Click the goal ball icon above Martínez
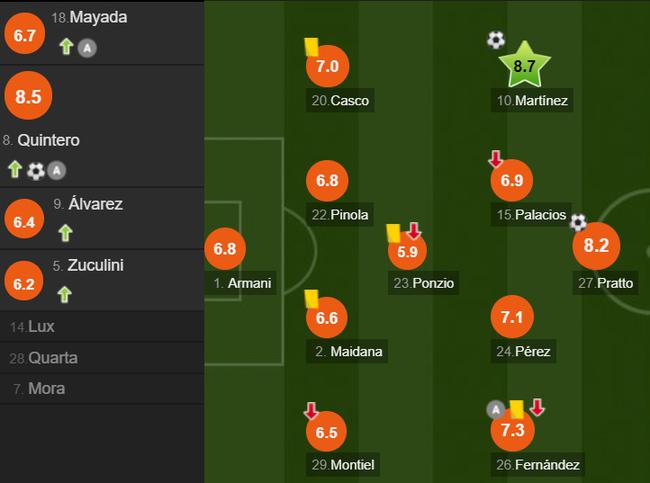 click(495, 40)
